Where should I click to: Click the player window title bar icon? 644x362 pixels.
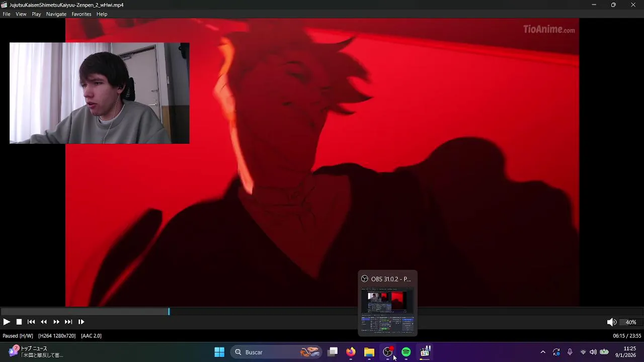[4, 5]
